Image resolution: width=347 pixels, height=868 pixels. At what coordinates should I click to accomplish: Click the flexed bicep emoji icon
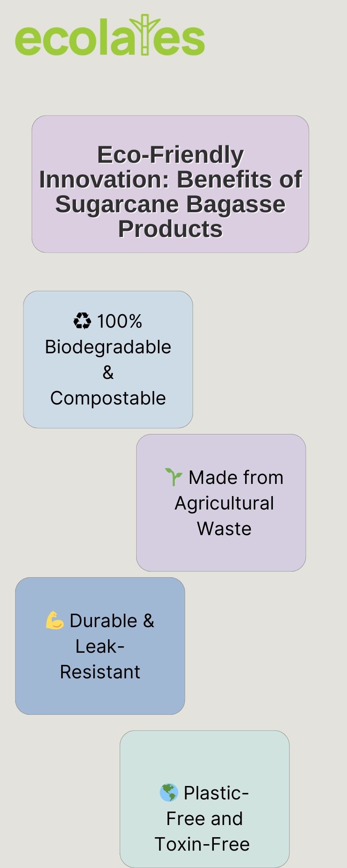pyautogui.click(x=55, y=620)
